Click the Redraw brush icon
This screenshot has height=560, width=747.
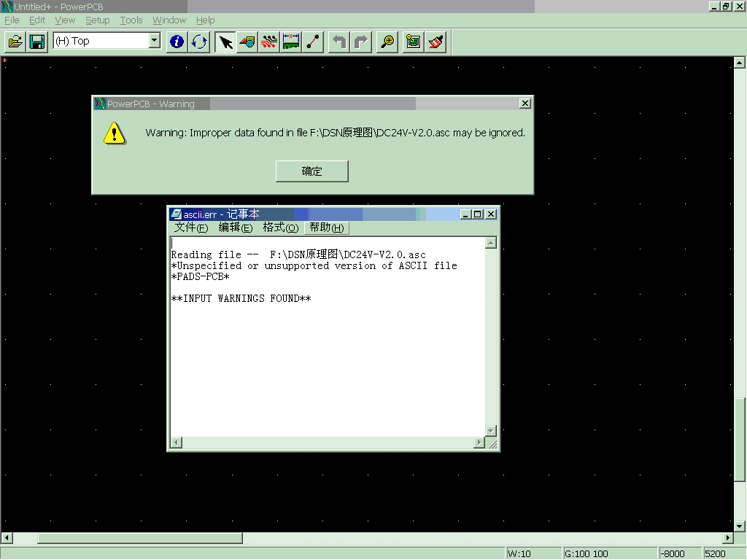(436, 42)
